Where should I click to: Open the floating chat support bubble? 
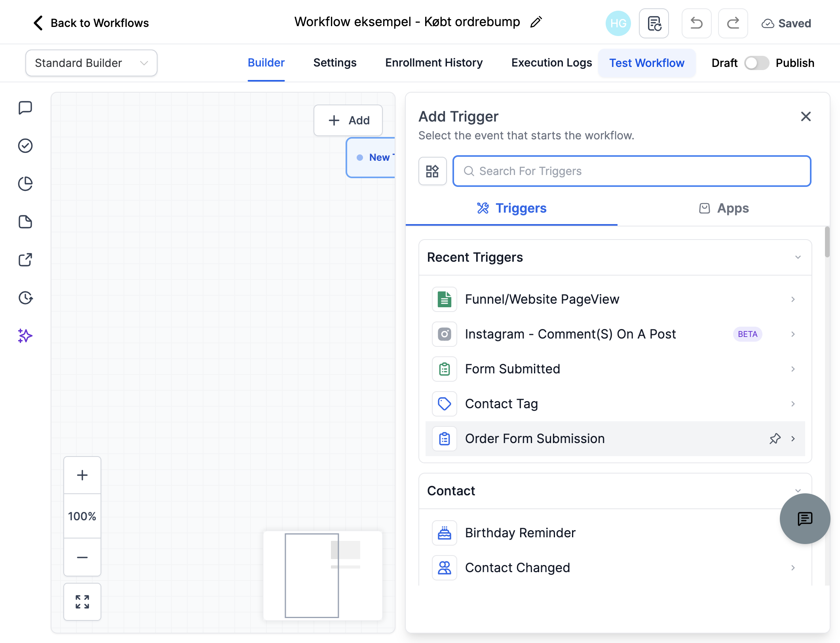[805, 519]
